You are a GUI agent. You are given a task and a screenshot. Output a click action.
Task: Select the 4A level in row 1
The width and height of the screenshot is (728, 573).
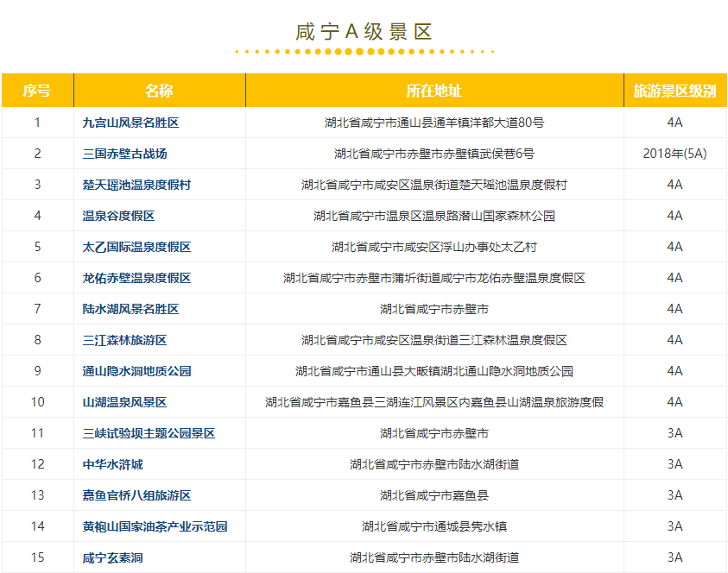(x=674, y=123)
